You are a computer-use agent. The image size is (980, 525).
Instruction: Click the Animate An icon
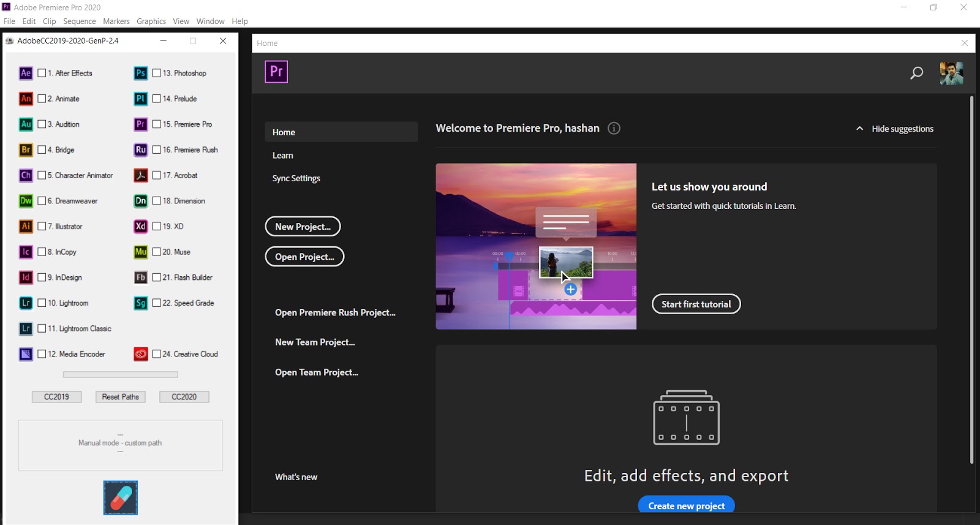(x=26, y=99)
